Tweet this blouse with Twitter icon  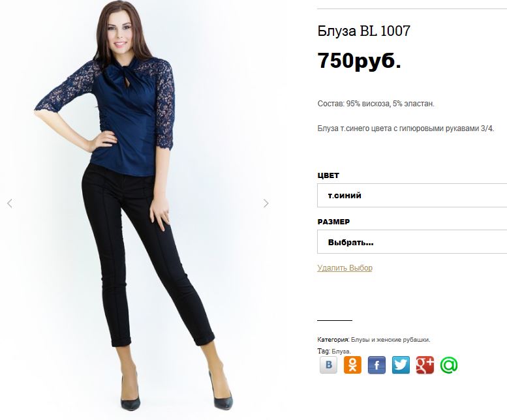[x=401, y=365]
